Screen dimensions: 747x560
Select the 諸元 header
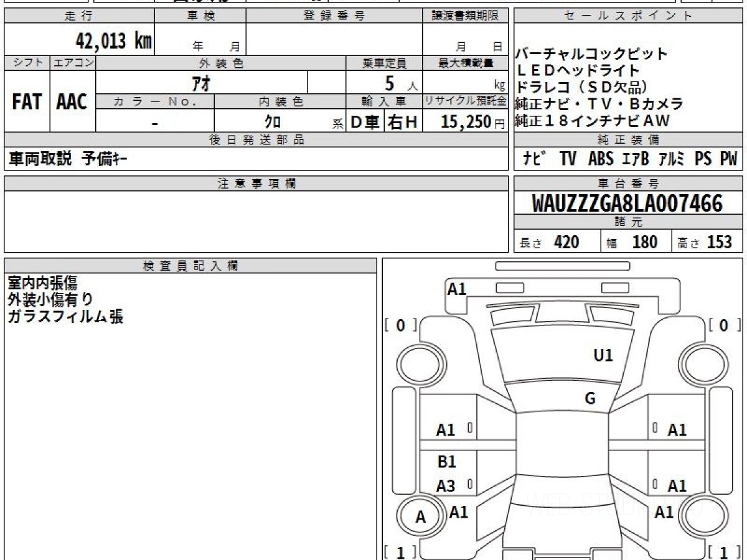[628, 222]
